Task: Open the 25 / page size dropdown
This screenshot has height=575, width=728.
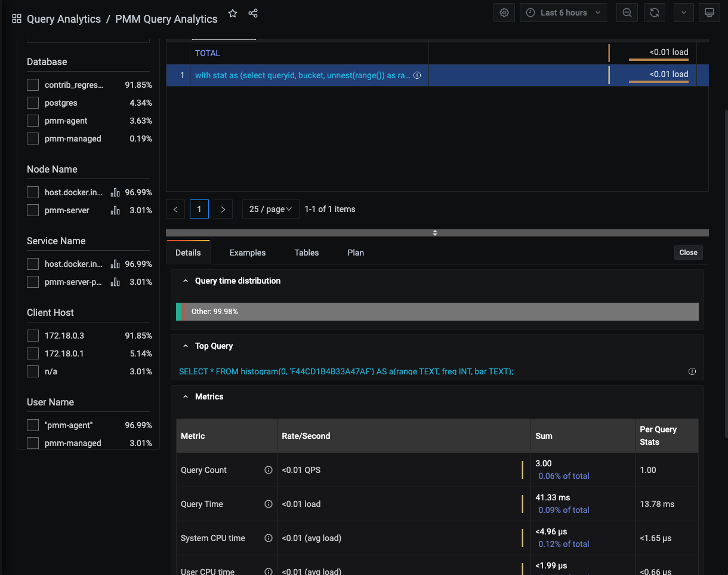Action: pos(270,209)
